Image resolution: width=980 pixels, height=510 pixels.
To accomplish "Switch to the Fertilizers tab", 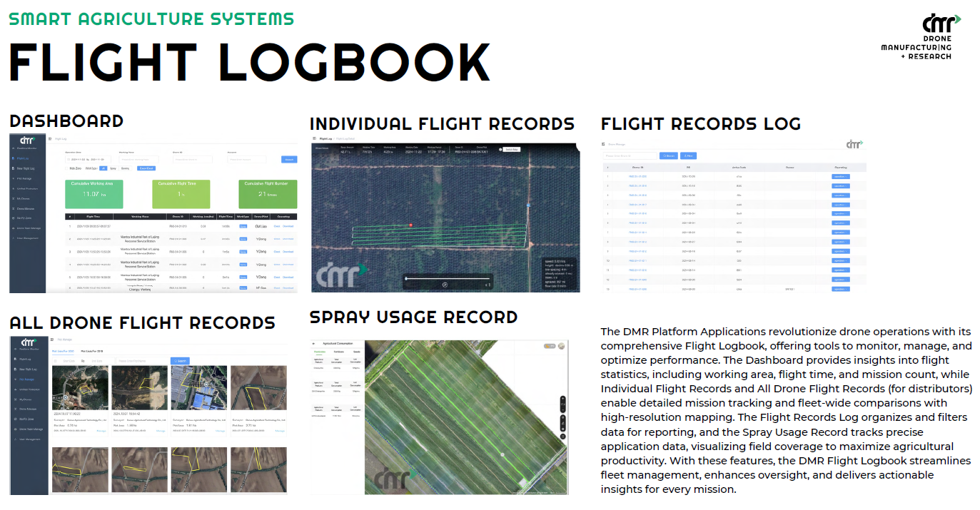I will (x=338, y=352).
